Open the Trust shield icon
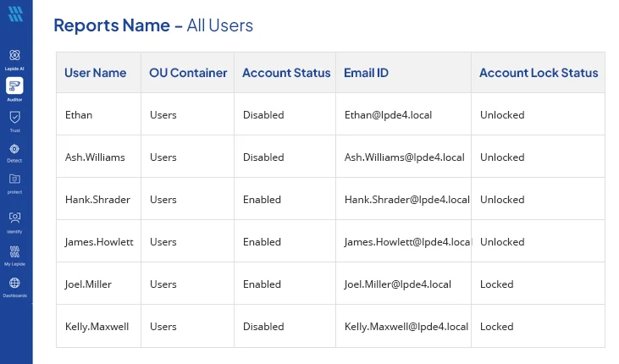 coord(14,118)
